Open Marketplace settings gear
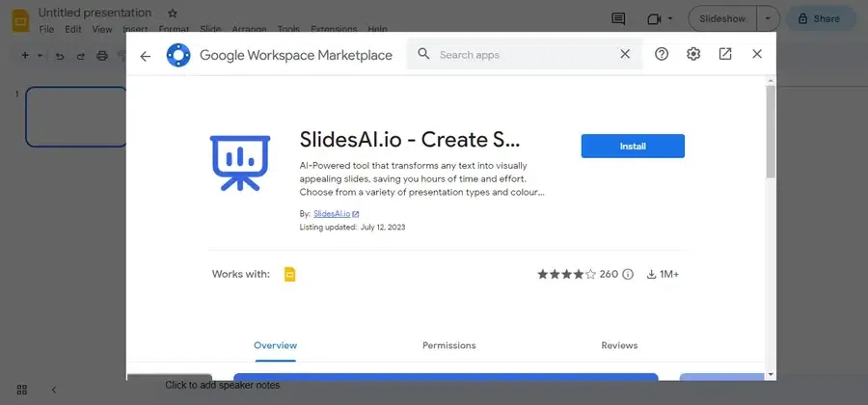Screen dimensions: 868x405 [x=693, y=54]
